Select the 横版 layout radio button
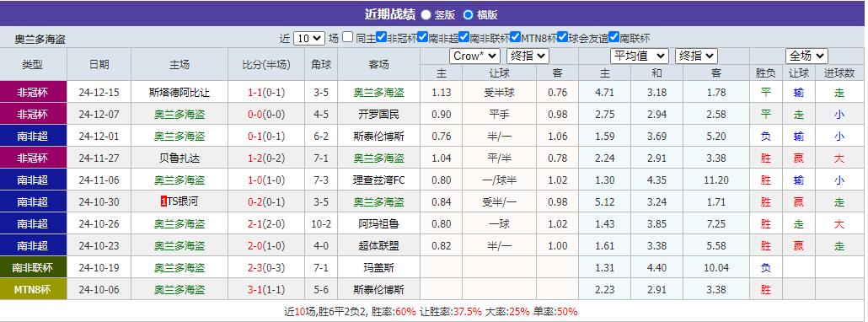This screenshot has width=868, height=322. pyautogui.click(x=469, y=15)
